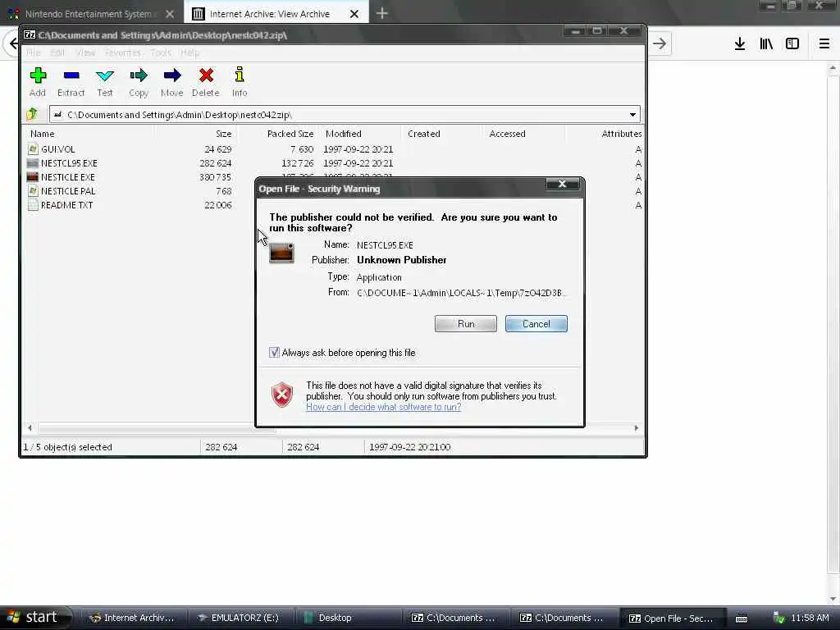Select the README.TXT file icon
The width and height of the screenshot is (840, 630).
33,204
